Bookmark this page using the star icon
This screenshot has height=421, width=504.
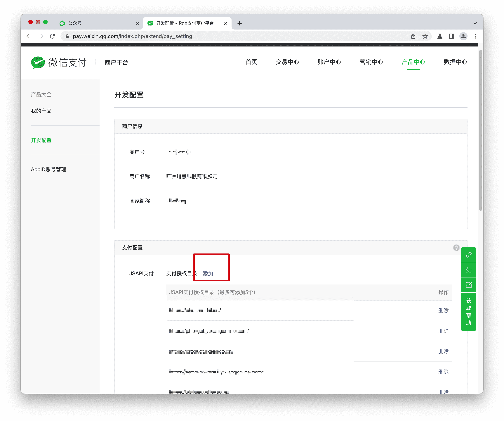pos(425,36)
